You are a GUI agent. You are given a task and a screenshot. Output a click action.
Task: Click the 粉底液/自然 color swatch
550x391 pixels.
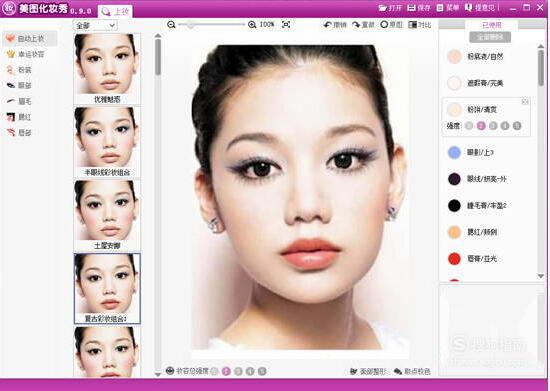pos(454,56)
